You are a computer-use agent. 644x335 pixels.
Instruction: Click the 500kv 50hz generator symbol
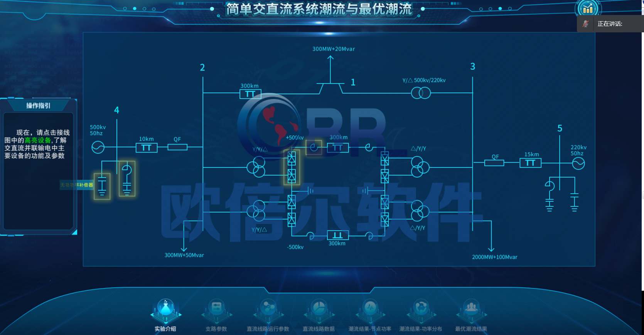98,147
